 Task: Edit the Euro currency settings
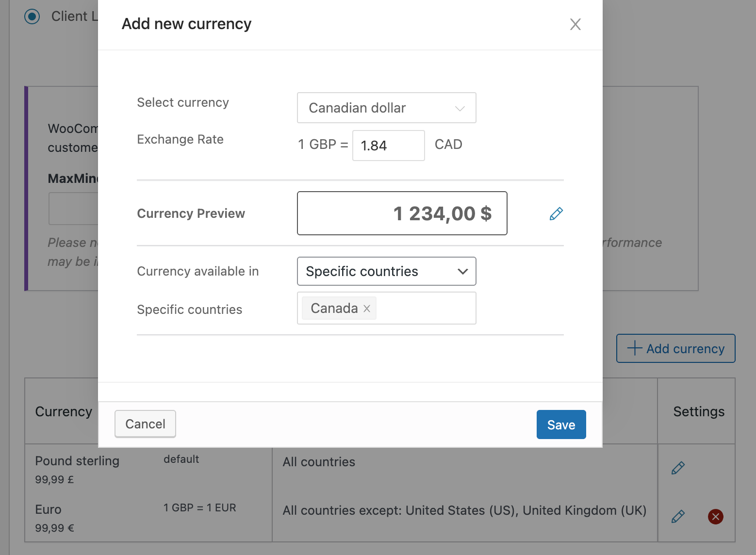[x=678, y=516]
